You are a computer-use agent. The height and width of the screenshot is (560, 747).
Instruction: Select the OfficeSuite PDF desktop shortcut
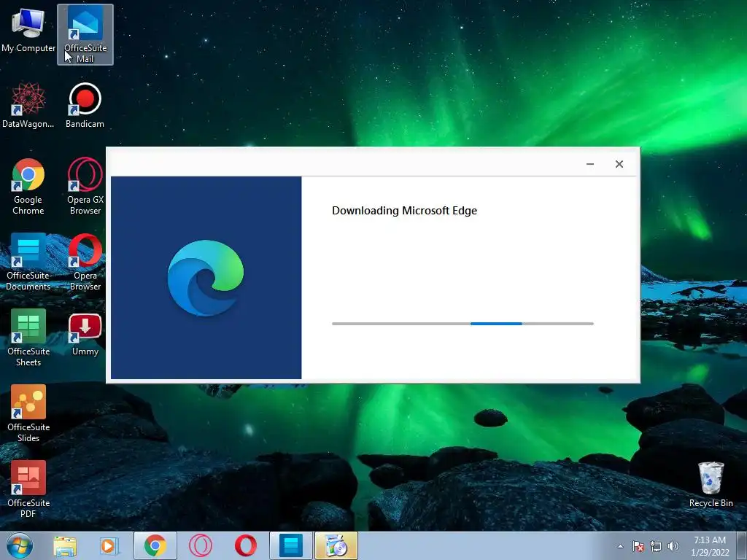pos(28,489)
